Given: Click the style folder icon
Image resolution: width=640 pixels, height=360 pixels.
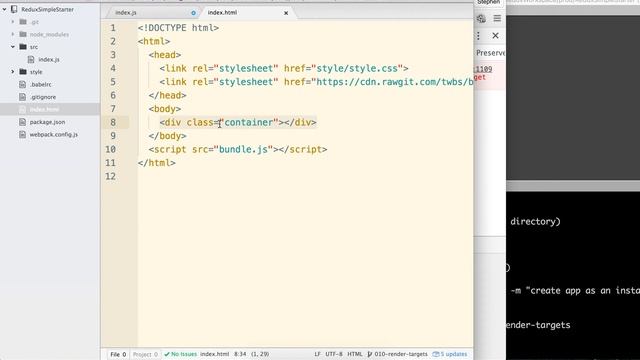Looking at the screenshot, I should pos(23,72).
